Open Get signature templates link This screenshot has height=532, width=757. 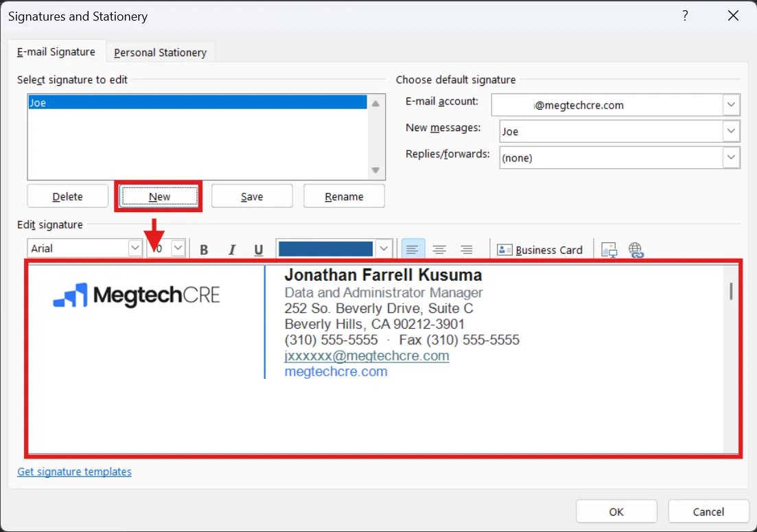point(74,472)
